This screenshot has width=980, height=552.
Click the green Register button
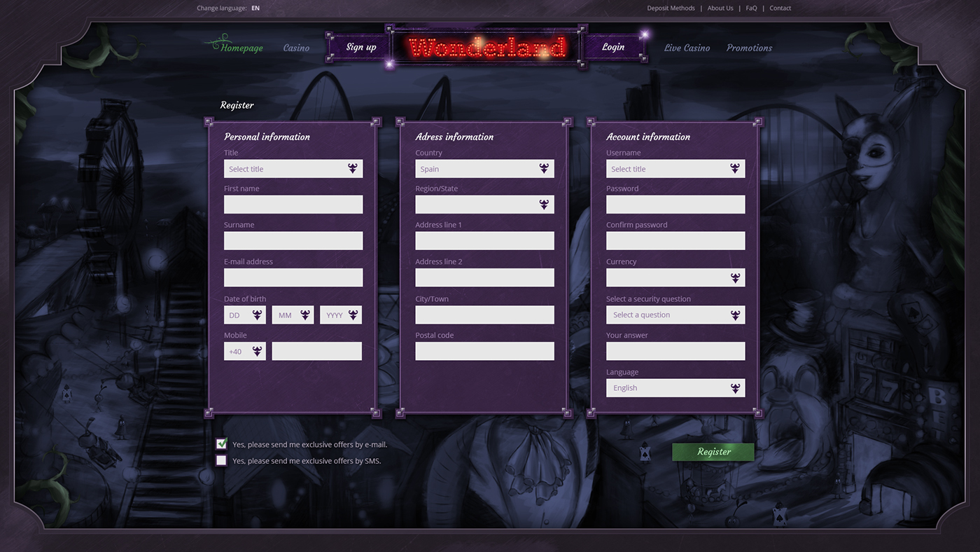click(x=713, y=452)
